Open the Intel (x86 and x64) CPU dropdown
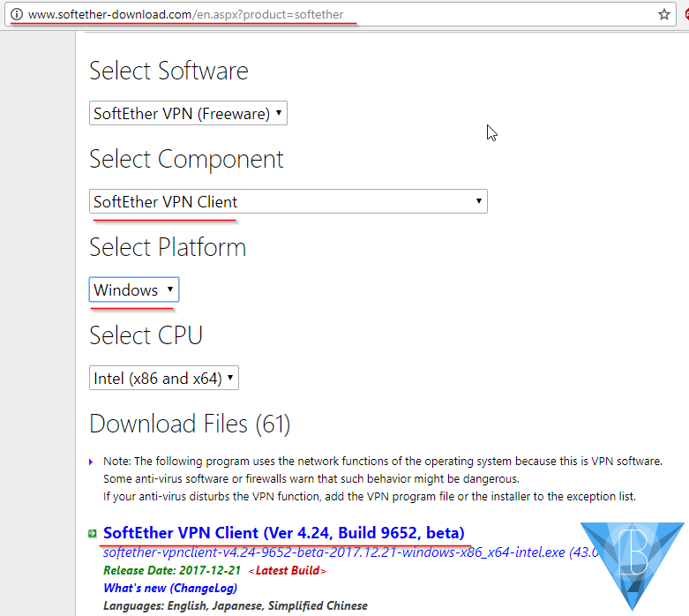The image size is (689, 616). pyautogui.click(x=164, y=378)
